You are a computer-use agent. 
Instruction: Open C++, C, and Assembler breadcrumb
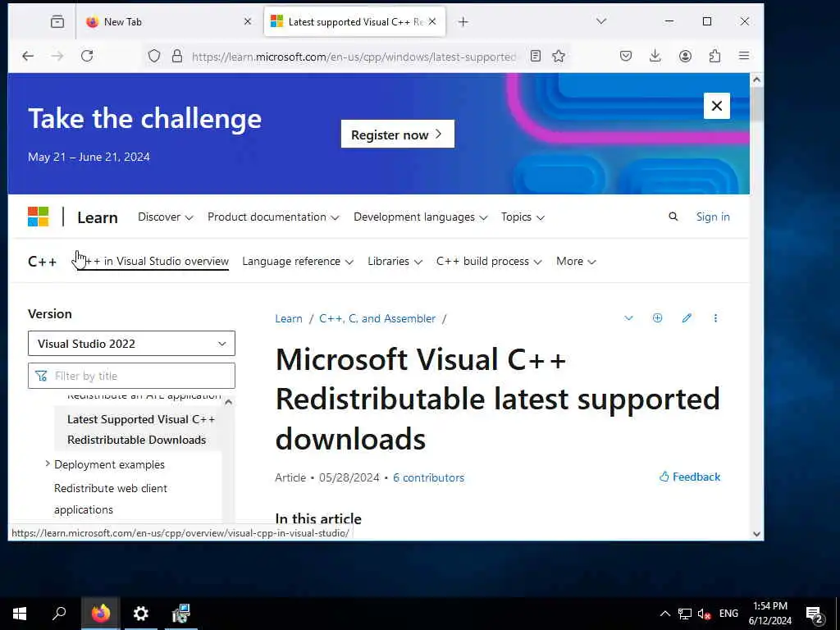tap(377, 319)
